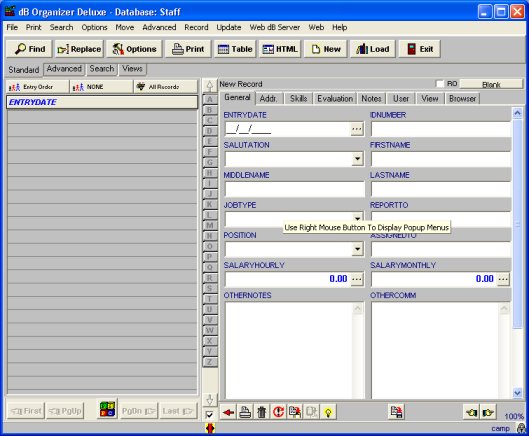Click the padlock icon in status bar
This screenshot has height=436, width=529.
pos(522,428)
